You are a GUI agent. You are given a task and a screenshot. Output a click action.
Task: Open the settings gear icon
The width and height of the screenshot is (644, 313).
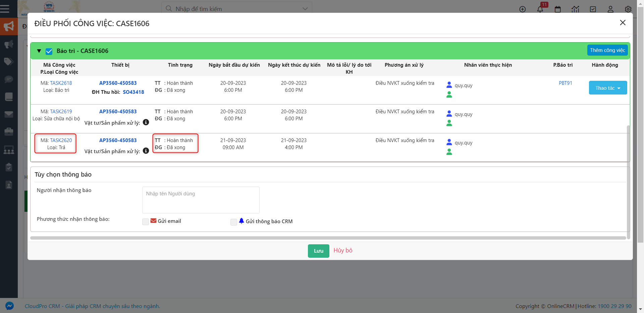(x=628, y=9)
